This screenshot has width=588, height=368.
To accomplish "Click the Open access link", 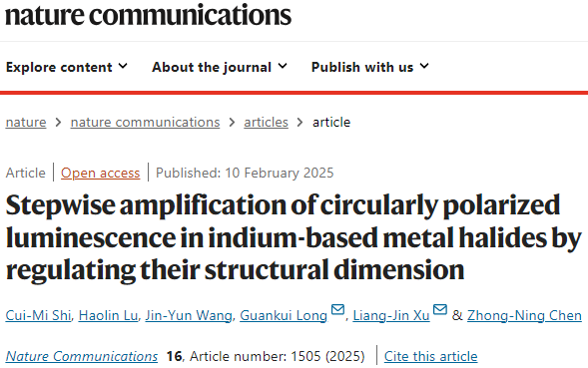I will [100, 173].
